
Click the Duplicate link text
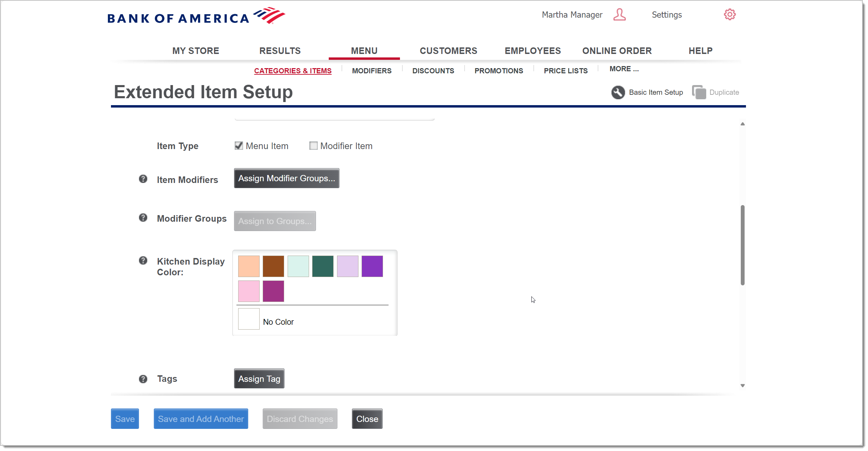[724, 92]
